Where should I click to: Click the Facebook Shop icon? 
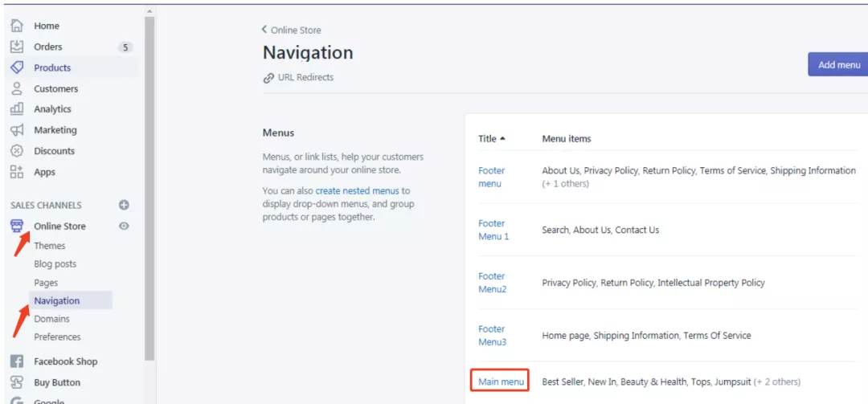tap(17, 361)
